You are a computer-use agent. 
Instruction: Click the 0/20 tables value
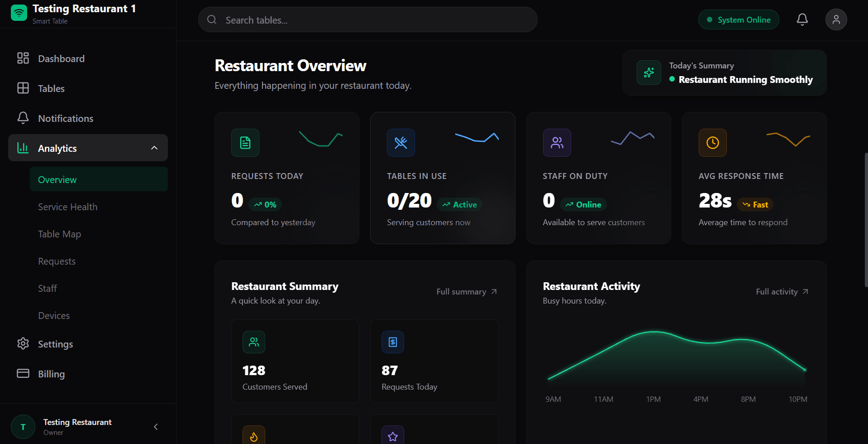click(409, 201)
